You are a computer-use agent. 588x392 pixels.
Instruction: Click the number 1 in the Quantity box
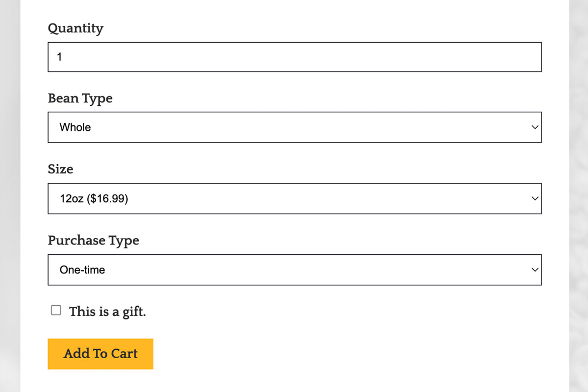click(59, 57)
